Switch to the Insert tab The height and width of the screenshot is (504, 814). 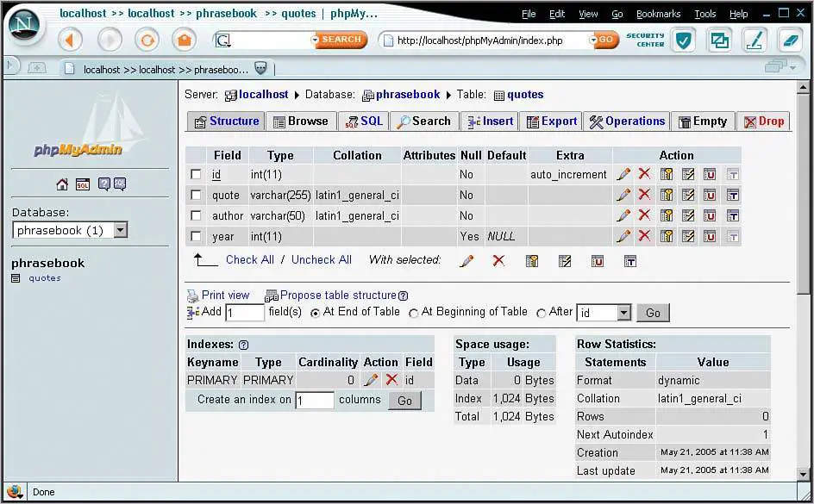pos(490,121)
